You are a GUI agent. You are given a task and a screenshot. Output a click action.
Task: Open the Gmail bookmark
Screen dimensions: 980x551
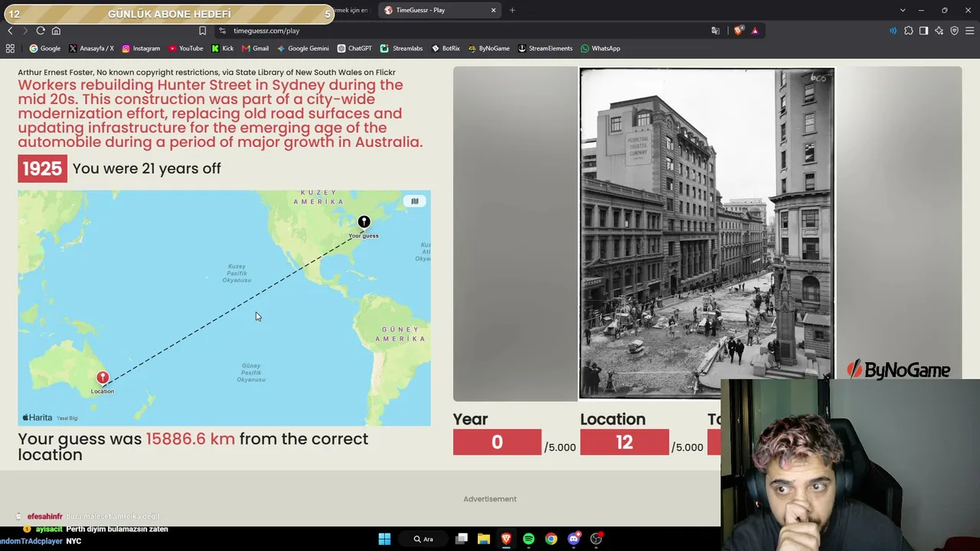tap(255, 48)
